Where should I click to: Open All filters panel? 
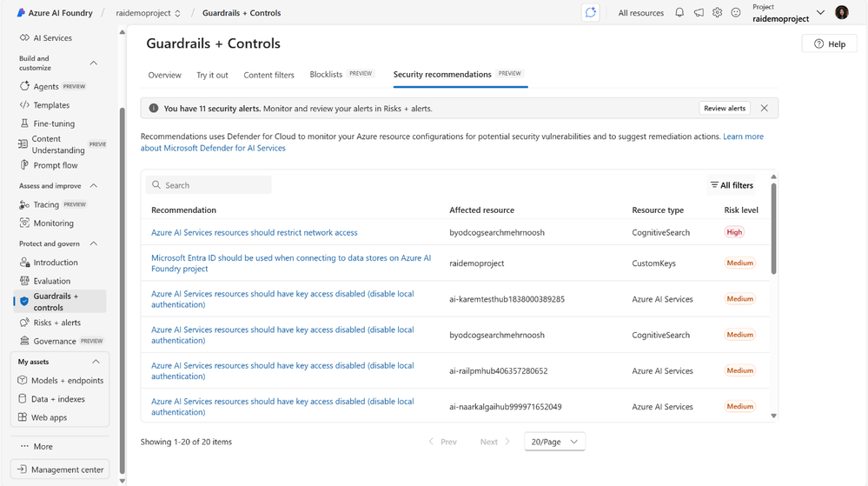click(x=732, y=185)
